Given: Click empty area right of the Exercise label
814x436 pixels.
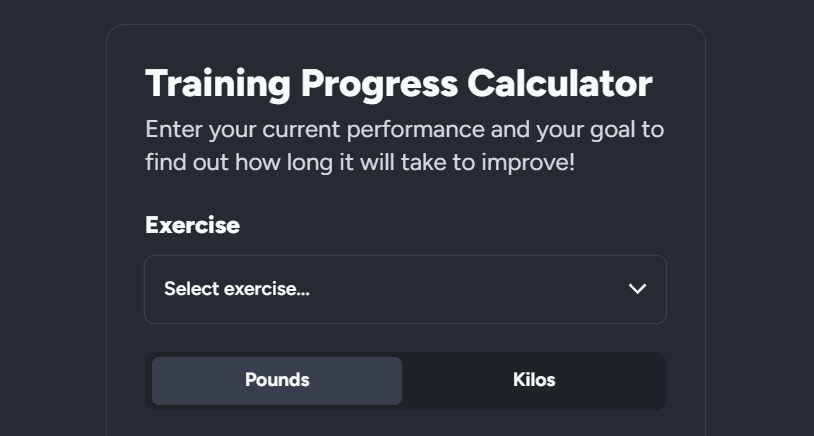Looking at the screenshot, I should 450,225.
